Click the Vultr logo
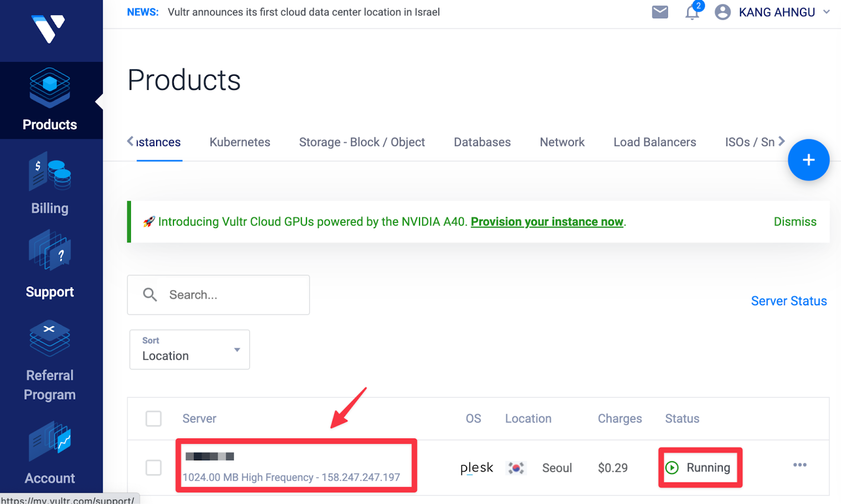The image size is (841, 504). [48, 29]
